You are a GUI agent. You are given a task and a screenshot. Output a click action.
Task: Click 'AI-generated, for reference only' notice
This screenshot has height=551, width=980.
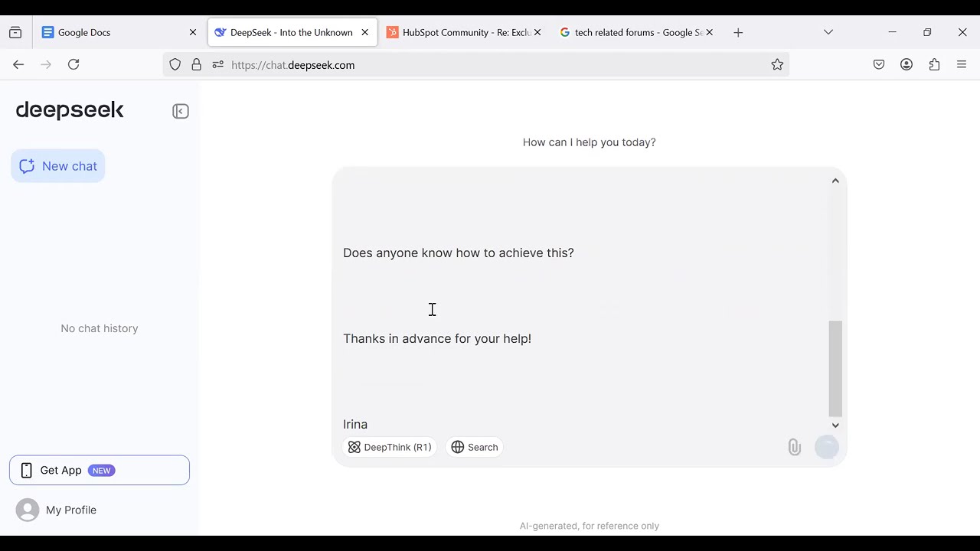(x=590, y=526)
